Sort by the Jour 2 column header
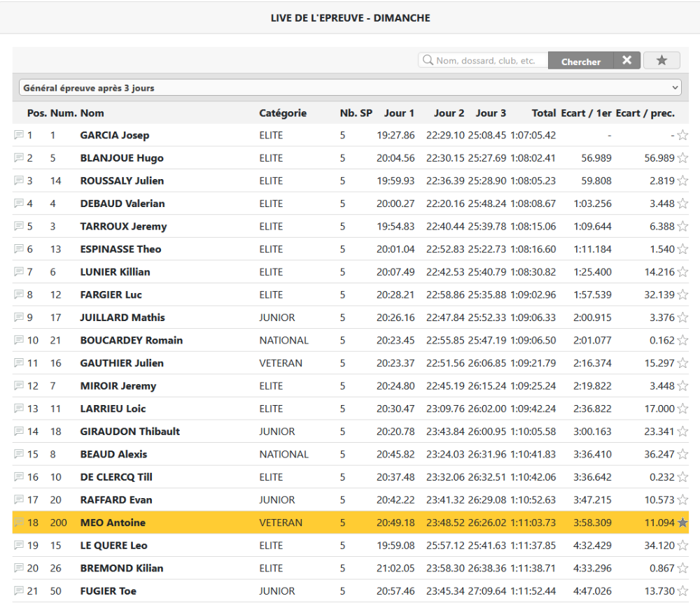The width and height of the screenshot is (700, 603). [449, 113]
